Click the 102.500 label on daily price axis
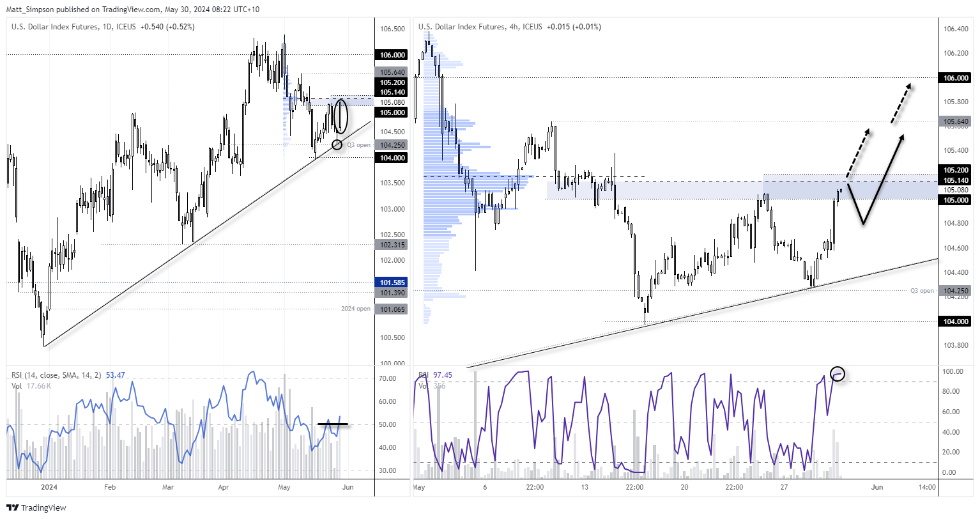Image resolution: width=980 pixels, height=519 pixels. pos(392,235)
